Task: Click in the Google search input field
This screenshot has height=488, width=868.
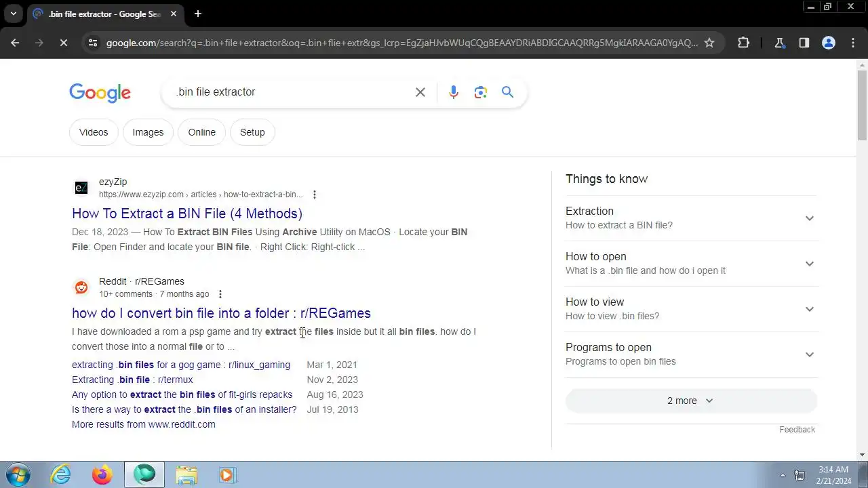Action: [x=292, y=92]
